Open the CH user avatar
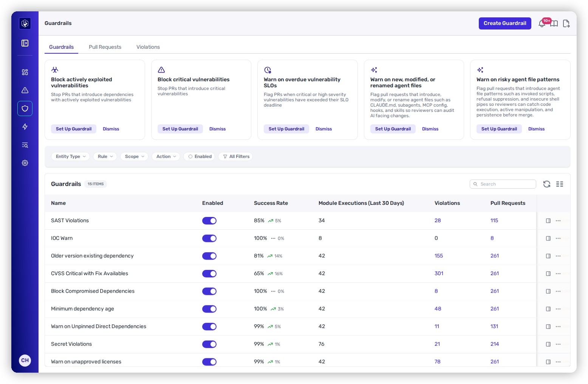This screenshot has width=588, height=384. point(25,360)
